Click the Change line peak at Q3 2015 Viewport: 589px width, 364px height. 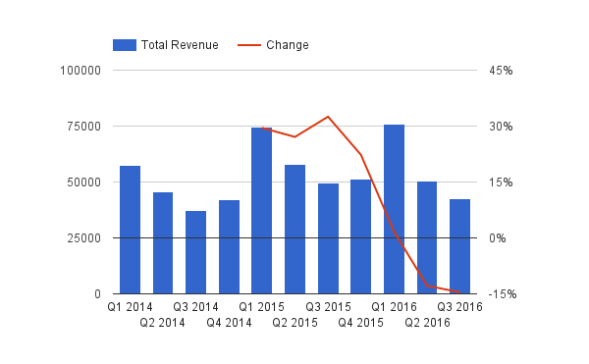pos(328,117)
